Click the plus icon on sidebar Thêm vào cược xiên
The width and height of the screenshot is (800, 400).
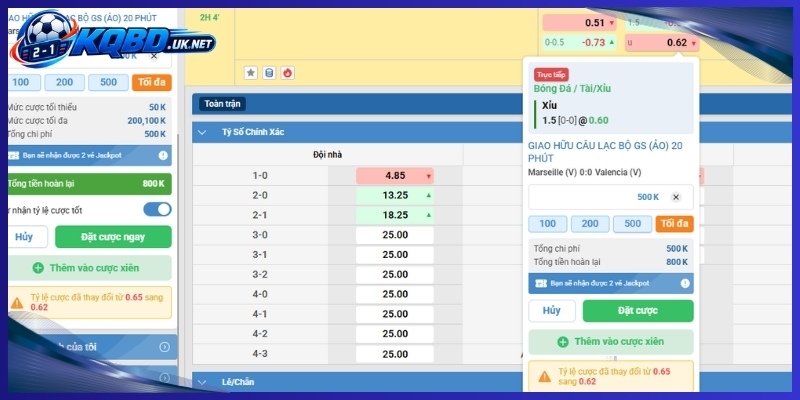click(38, 268)
